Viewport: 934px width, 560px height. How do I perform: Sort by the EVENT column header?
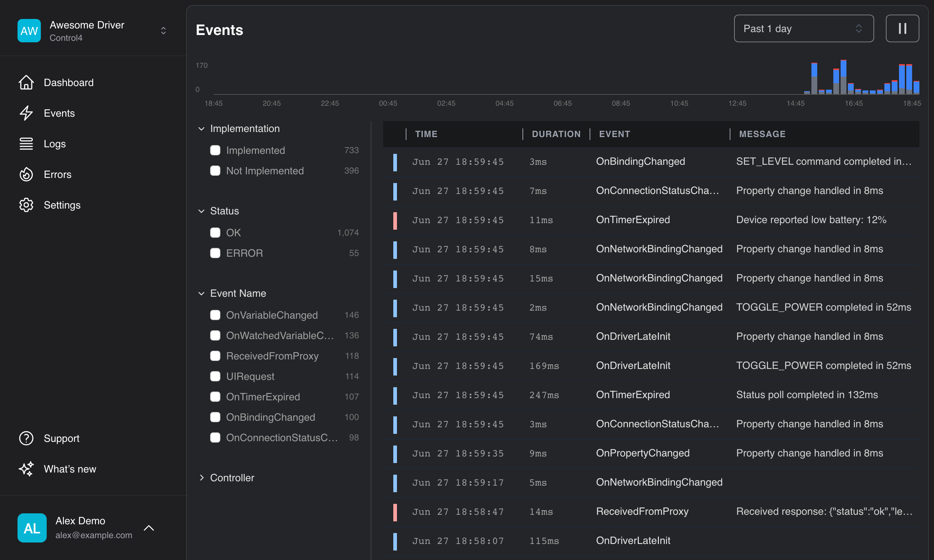pos(614,134)
